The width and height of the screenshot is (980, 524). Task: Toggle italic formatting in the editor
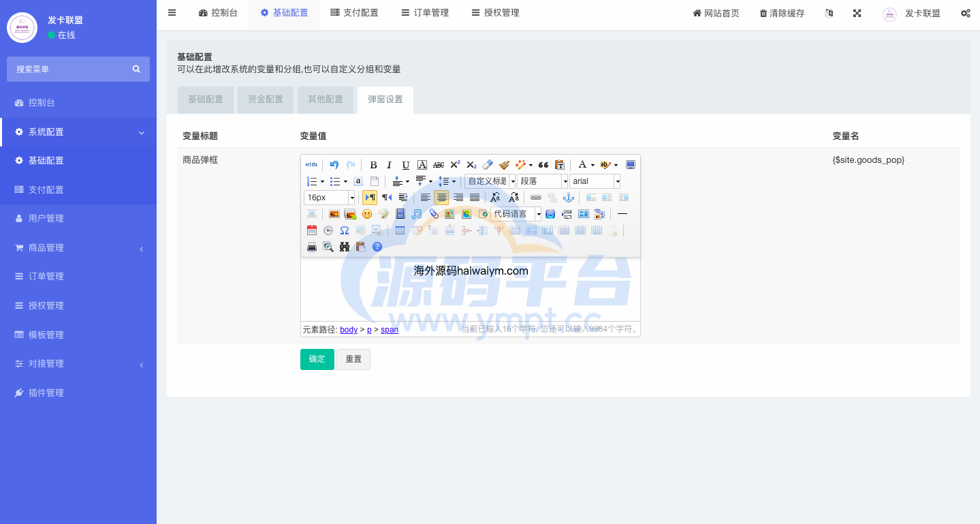[x=390, y=165]
